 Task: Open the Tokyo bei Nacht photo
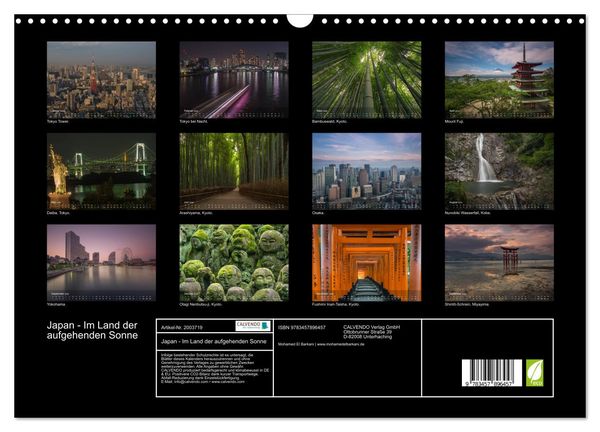[x=234, y=80]
